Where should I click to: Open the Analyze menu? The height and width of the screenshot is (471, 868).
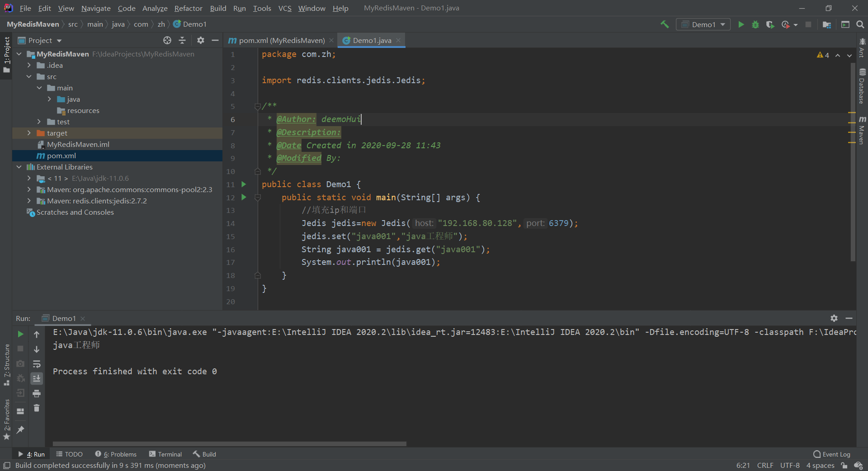point(155,8)
